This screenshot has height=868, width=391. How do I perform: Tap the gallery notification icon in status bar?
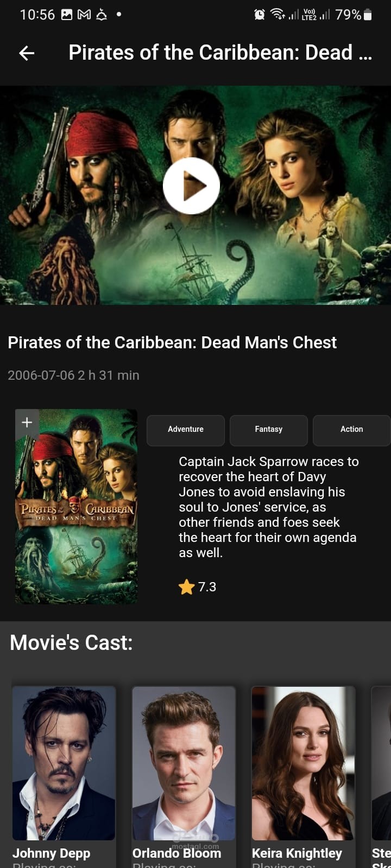[x=67, y=15]
